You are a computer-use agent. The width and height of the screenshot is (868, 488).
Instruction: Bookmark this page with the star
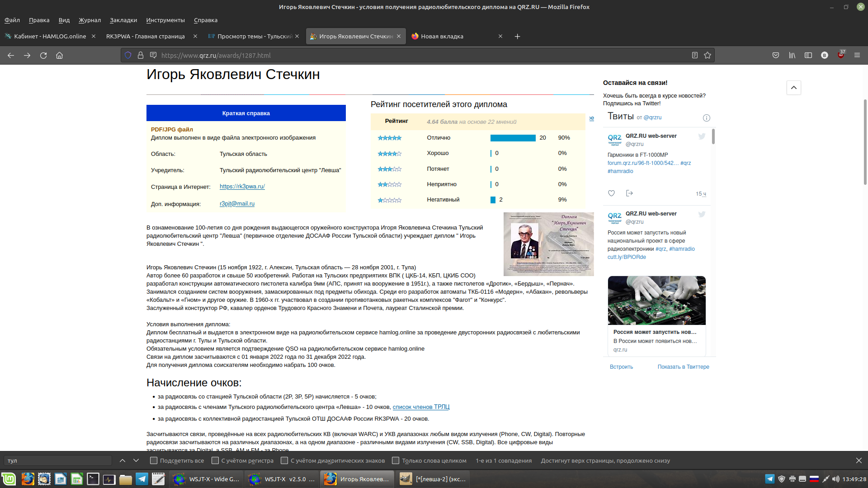pos(708,55)
